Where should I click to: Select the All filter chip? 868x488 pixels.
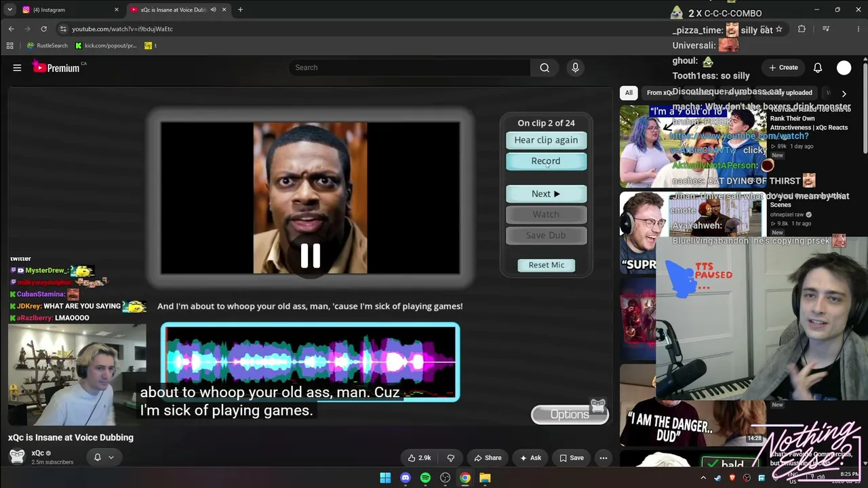629,93
